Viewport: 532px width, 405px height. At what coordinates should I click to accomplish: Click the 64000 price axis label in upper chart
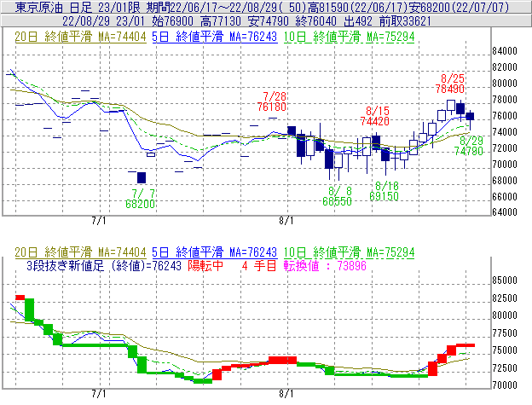coord(505,212)
